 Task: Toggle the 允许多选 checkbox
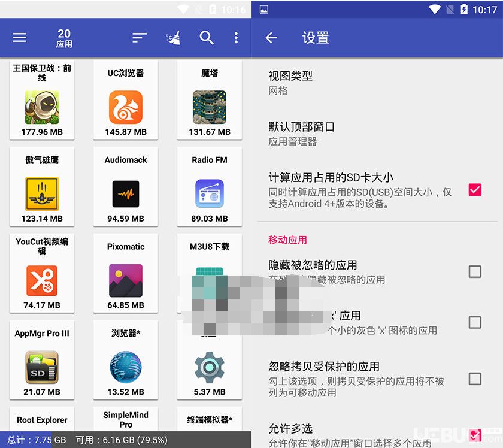475,435
